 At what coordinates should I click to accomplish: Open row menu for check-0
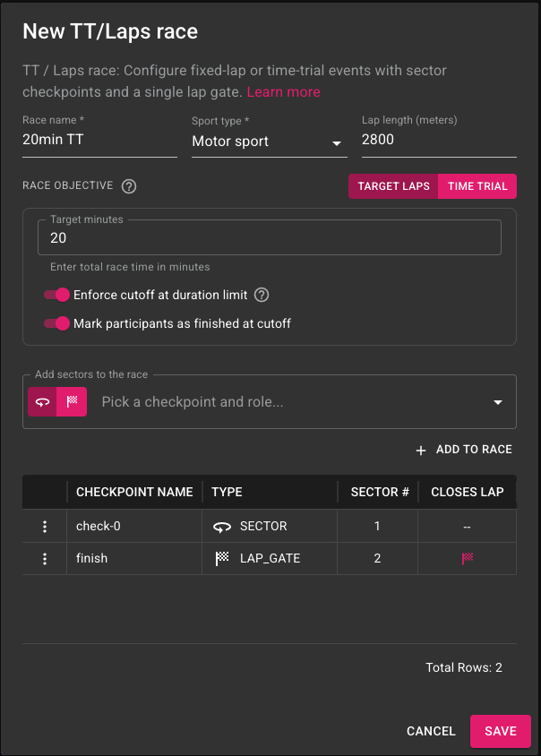[x=45, y=527]
